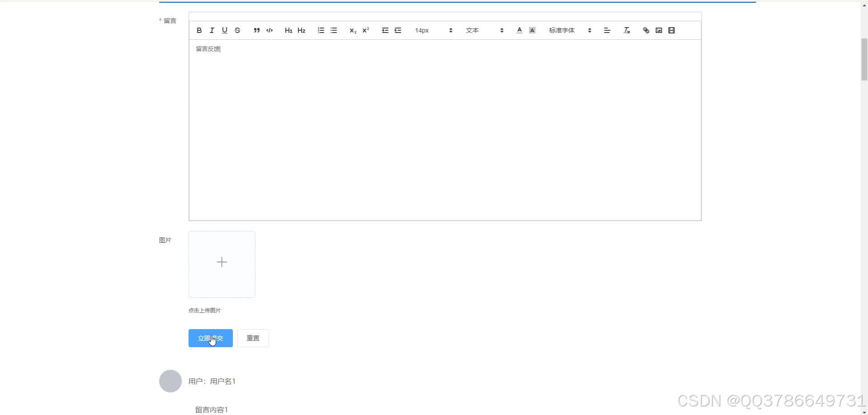Viewport: 868px width, 415px height.
Task: Toggle strikethrough formatting
Action: pos(237,30)
